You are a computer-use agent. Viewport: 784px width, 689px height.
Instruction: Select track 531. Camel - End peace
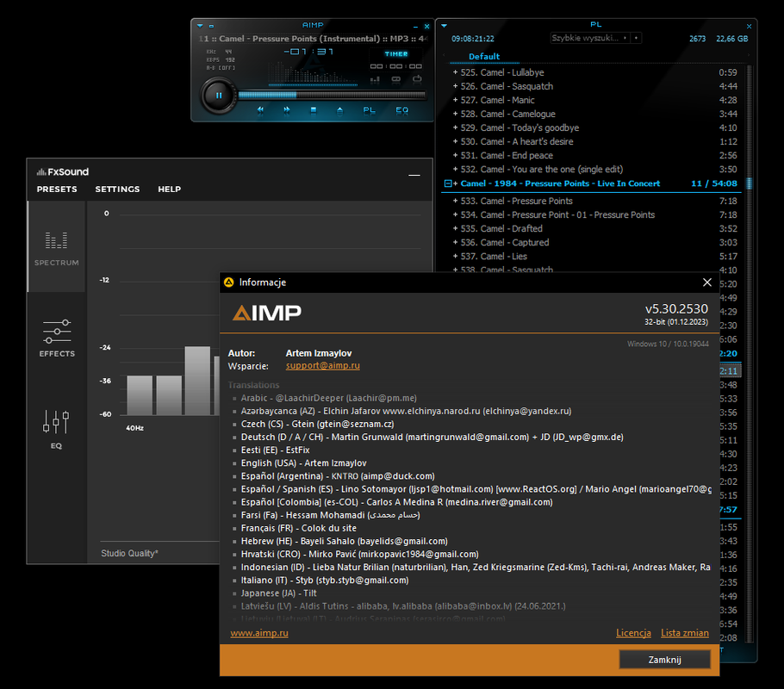tap(595, 156)
